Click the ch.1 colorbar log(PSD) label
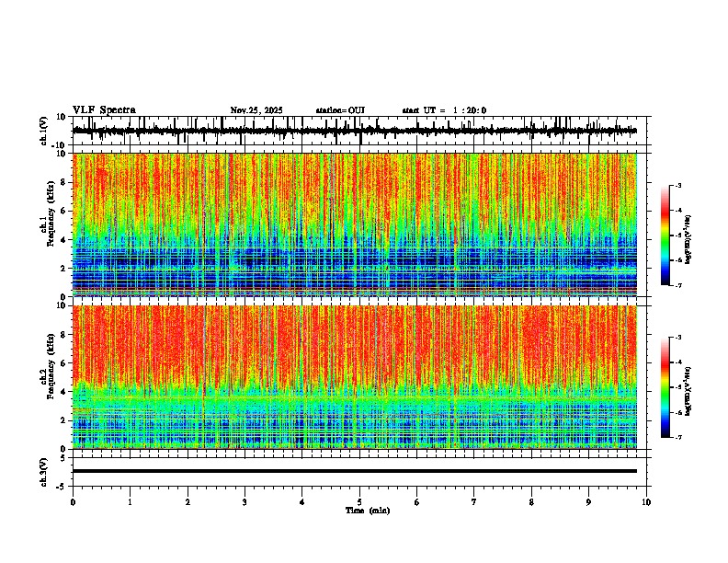 point(688,239)
